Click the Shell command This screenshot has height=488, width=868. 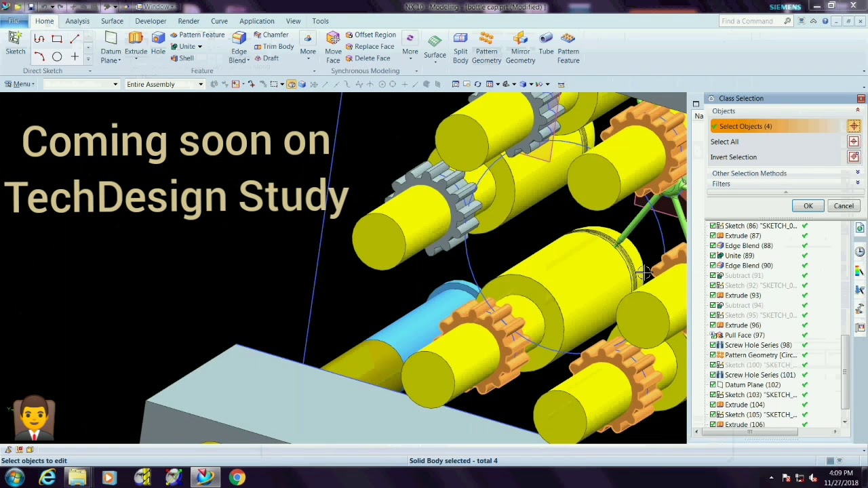pos(182,58)
